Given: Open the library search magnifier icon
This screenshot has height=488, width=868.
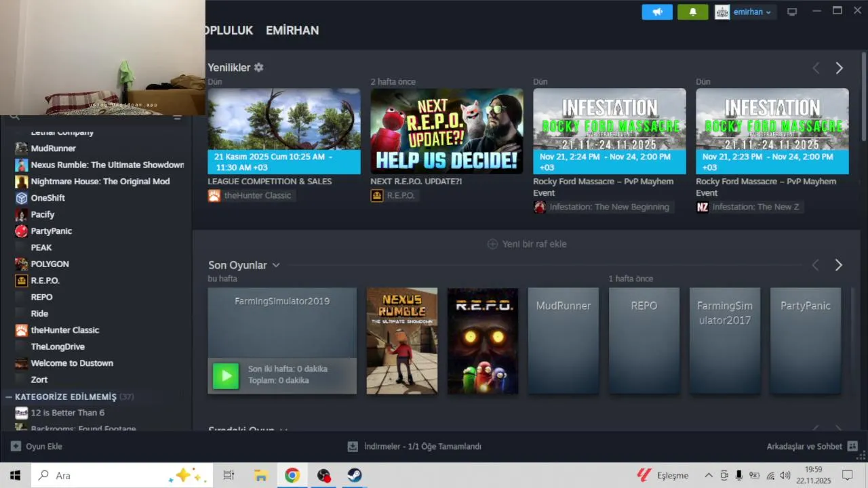Looking at the screenshot, I should [x=14, y=117].
